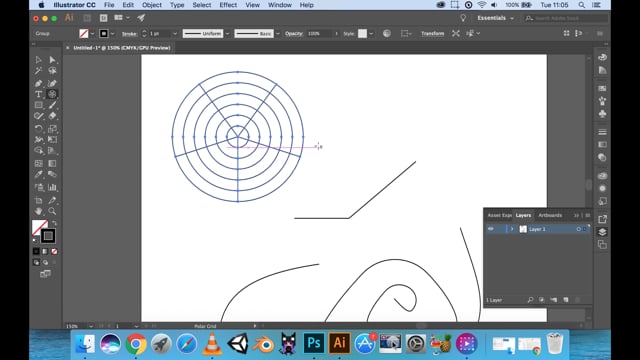Open Uniform width profile dropdown
This screenshot has height=360, width=640.
pos(228,33)
